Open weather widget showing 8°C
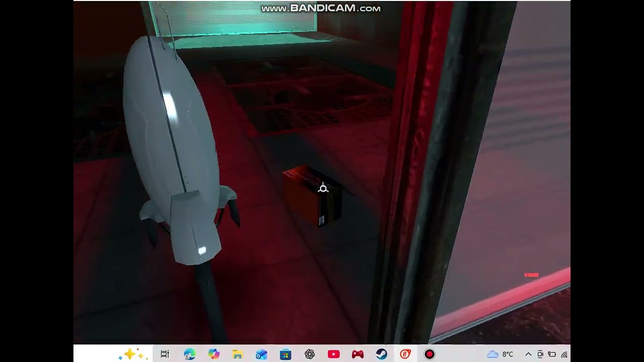 coord(500,354)
